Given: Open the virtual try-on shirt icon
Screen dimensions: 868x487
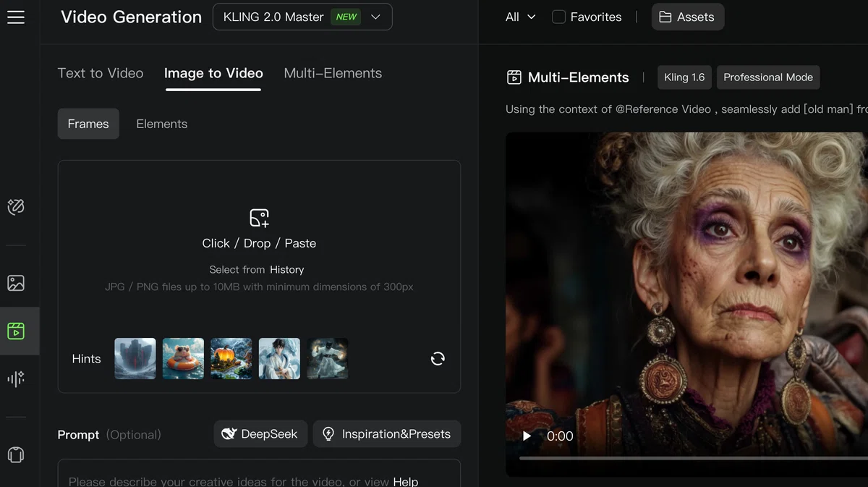Looking at the screenshot, I should click(x=16, y=454).
